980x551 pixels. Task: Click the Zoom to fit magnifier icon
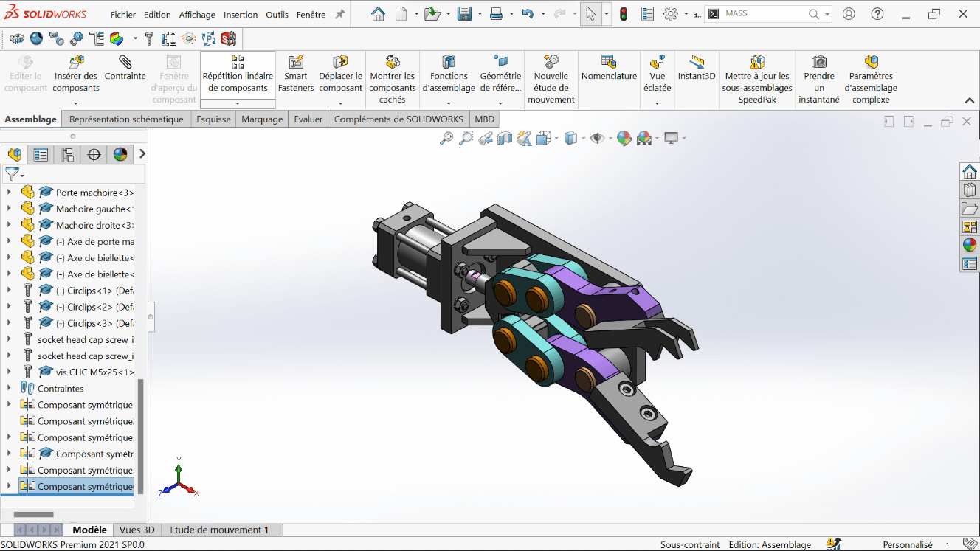click(446, 138)
